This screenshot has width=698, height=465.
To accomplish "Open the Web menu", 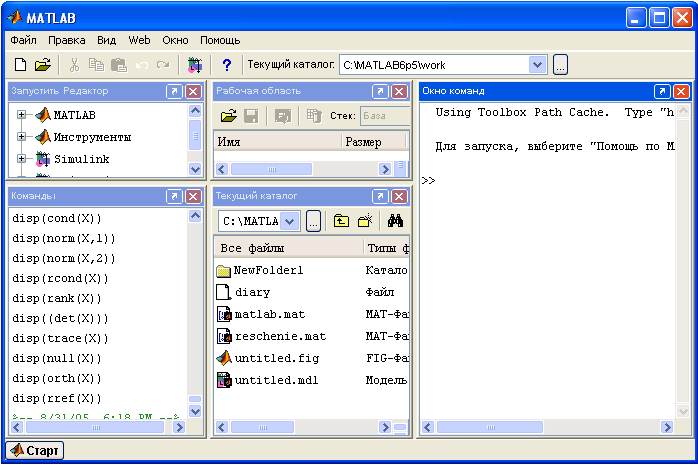I will pos(139,40).
